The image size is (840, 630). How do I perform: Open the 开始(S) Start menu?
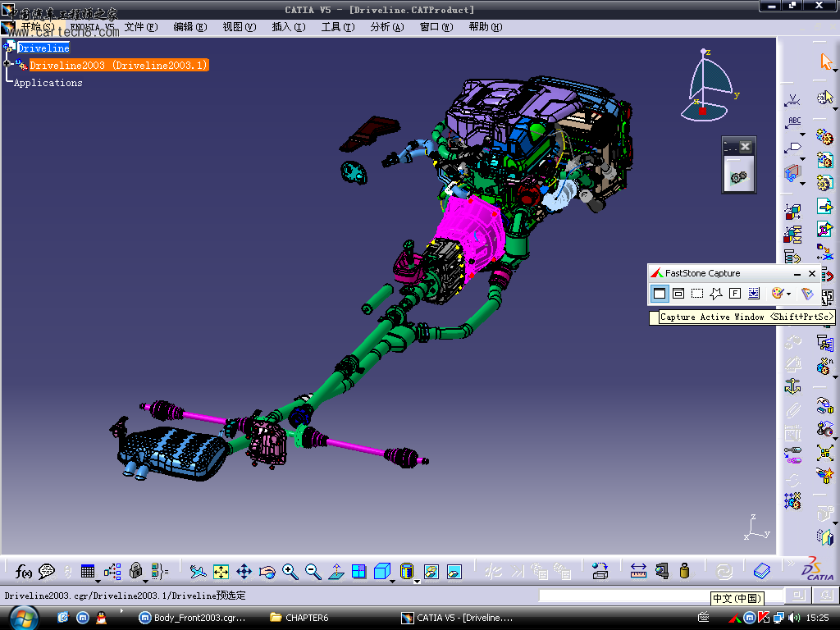38,27
